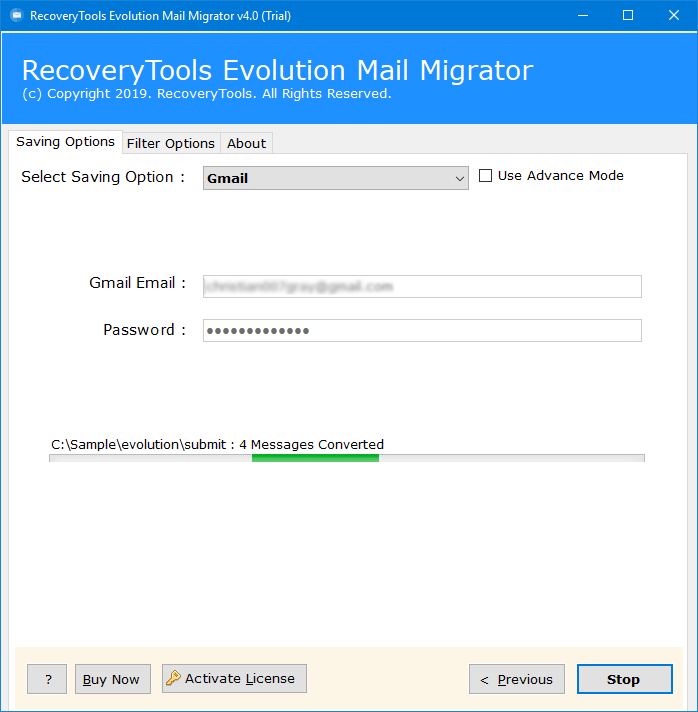Open the Filter Options tab
This screenshot has height=712, width=698.
coord(170,143)
